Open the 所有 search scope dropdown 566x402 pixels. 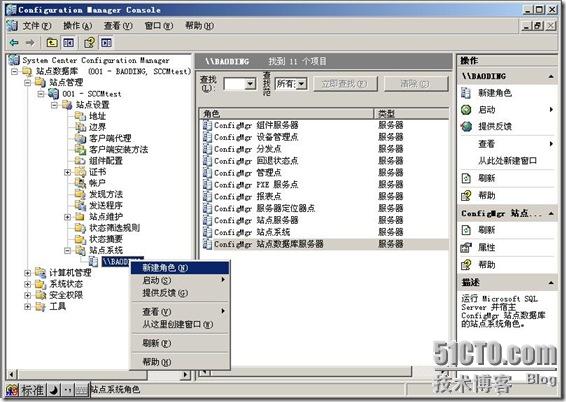(x=302, y=84)
